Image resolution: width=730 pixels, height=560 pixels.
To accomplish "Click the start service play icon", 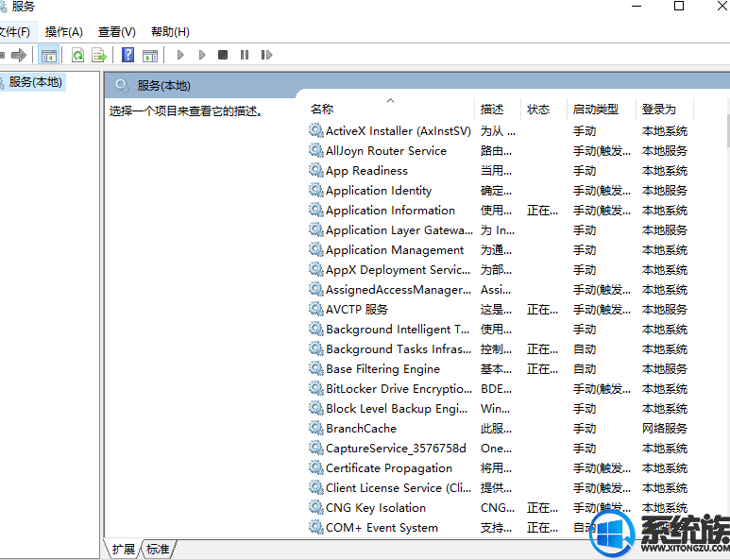I will pos(180,55).
